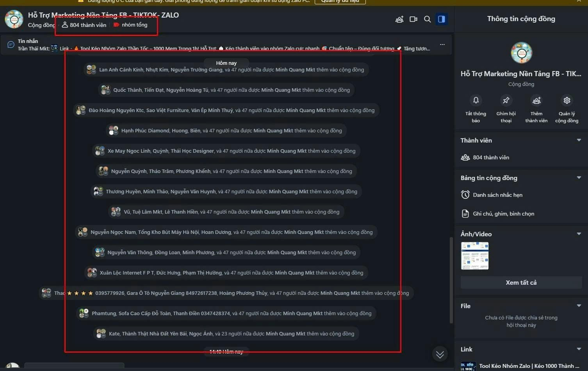The height and width of the screenshot is (371, 588).
Task: Click the Xem tất cả button
Action: [521, 282]
